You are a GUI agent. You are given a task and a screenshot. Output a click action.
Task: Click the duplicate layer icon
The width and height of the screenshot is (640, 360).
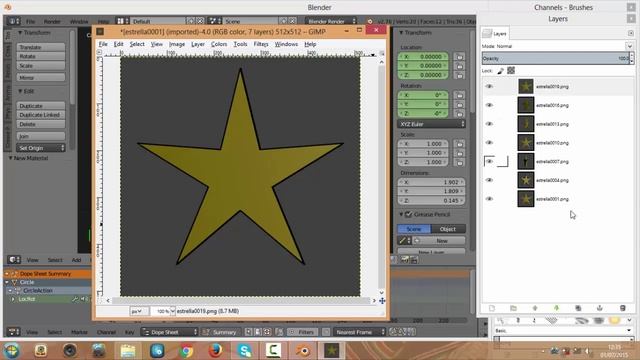click(578, 308)
